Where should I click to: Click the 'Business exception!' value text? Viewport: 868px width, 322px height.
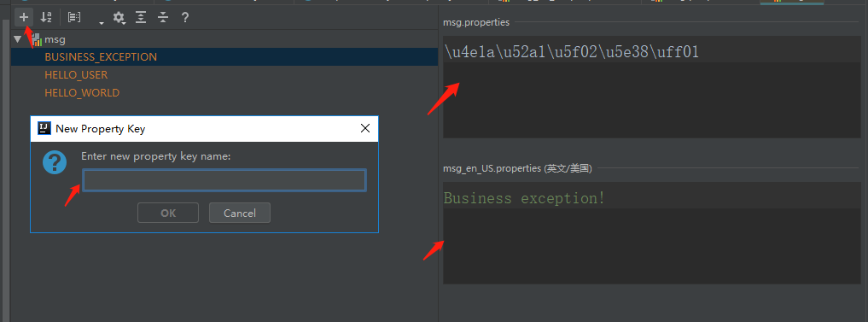pyautogui.click(x=525, y=198)
